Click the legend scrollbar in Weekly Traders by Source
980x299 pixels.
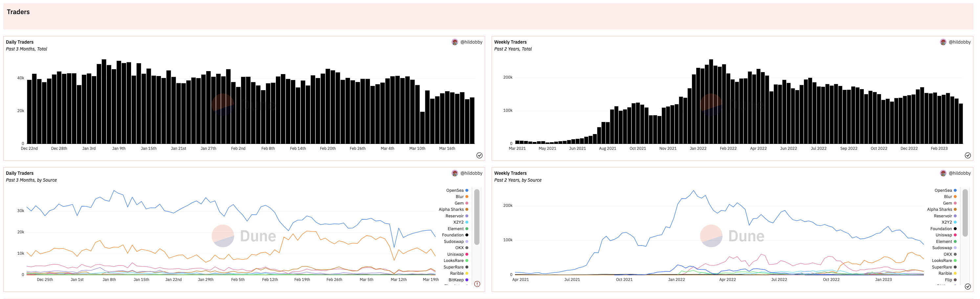coord(965,213)
